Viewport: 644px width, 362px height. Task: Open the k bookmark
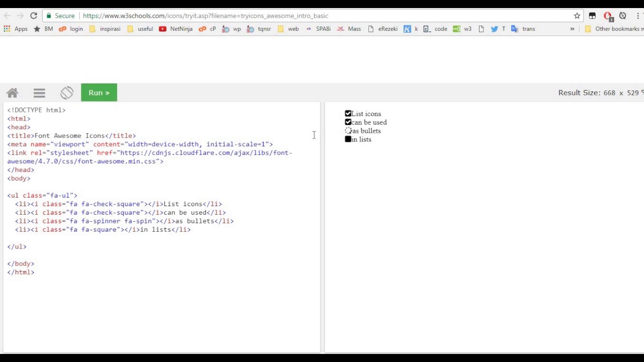click(x=411, y=29)
